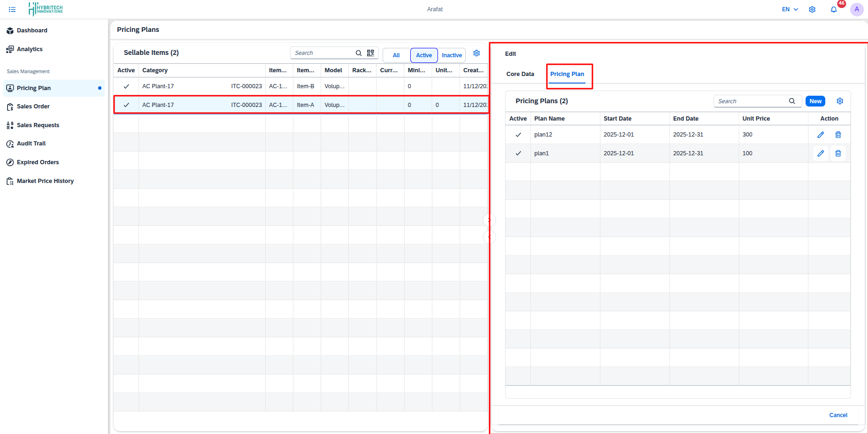Cancel the edit dialog
Viewport: 868px width, 434px height.
838,415
